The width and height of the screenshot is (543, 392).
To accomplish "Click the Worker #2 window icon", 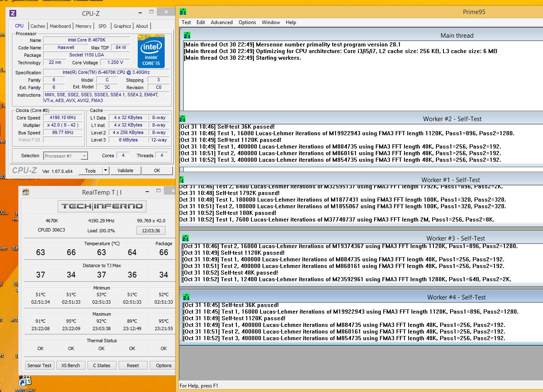I will 183,119.
